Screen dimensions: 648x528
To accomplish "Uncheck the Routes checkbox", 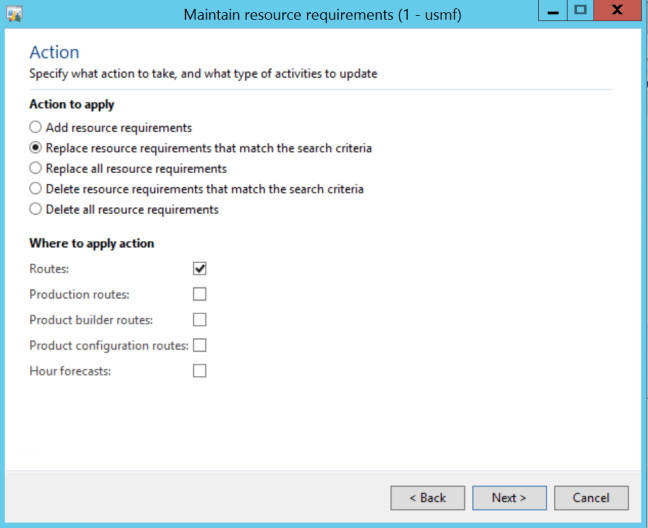I will (x=200, y=269).
